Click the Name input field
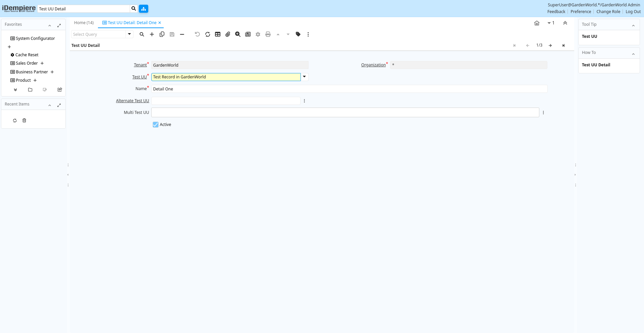Viewport: 644px width, 333px height. click(349, 89)
